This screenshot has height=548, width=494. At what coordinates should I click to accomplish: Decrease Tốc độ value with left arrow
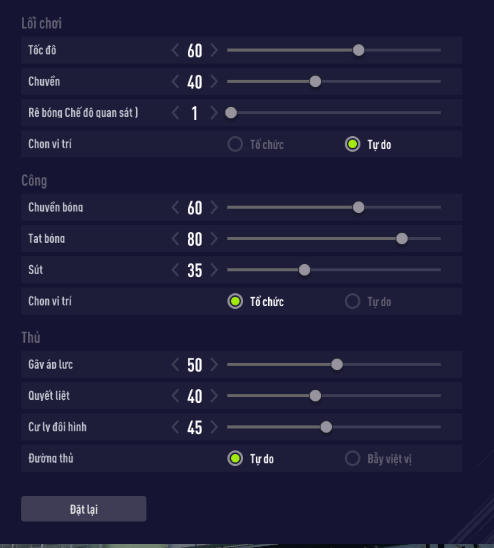[176, 50]
